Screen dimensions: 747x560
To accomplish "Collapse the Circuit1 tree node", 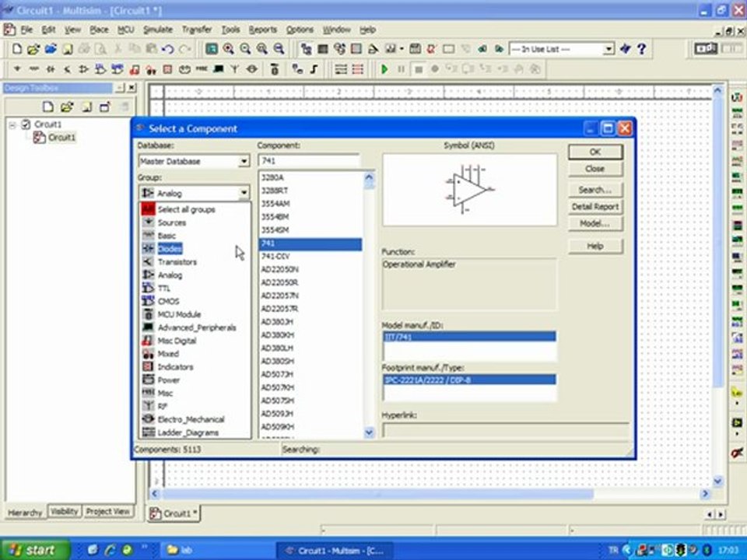I will (12, 124).
